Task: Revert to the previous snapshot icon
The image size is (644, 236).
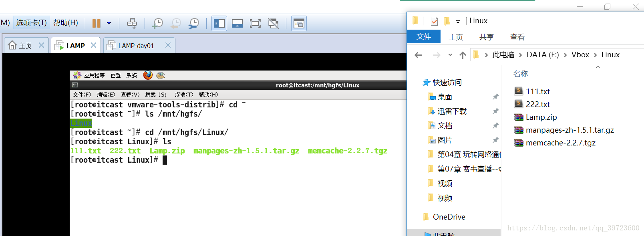Action: coord(175,23)
